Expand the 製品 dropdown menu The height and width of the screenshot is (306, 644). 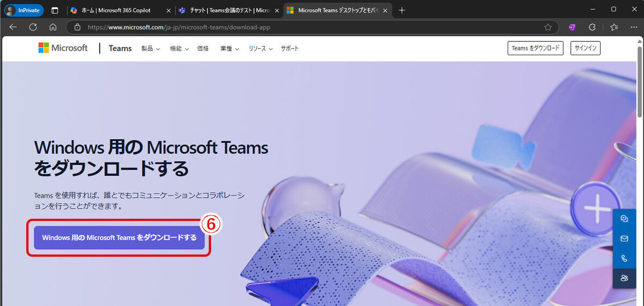151,48
